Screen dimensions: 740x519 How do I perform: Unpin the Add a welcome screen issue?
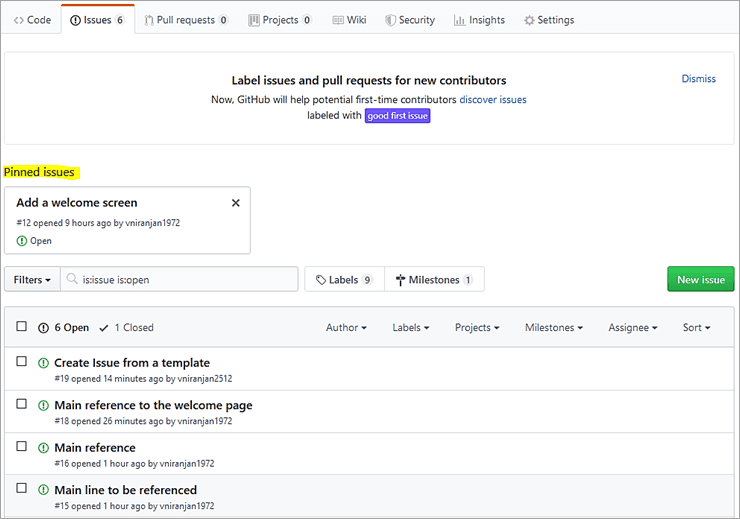pyautogui.click(x=236, y=203)
